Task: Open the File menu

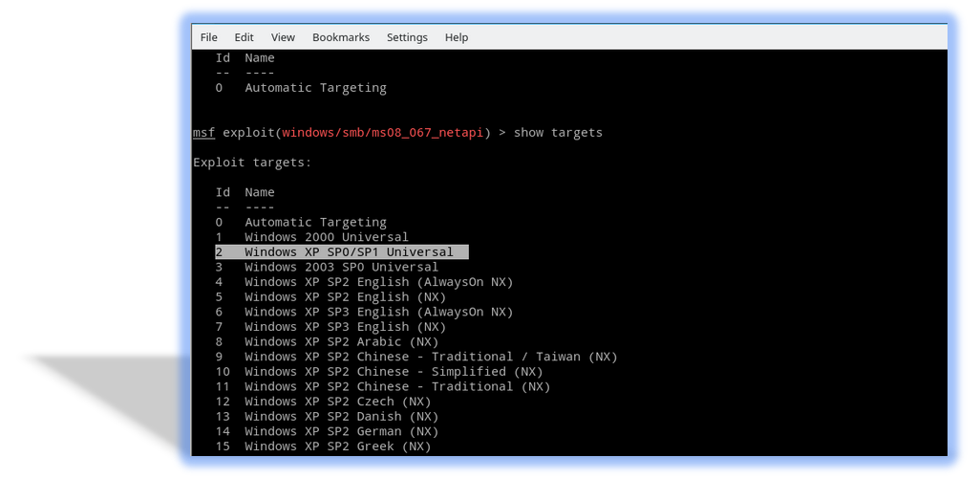Action: (209, 37)
